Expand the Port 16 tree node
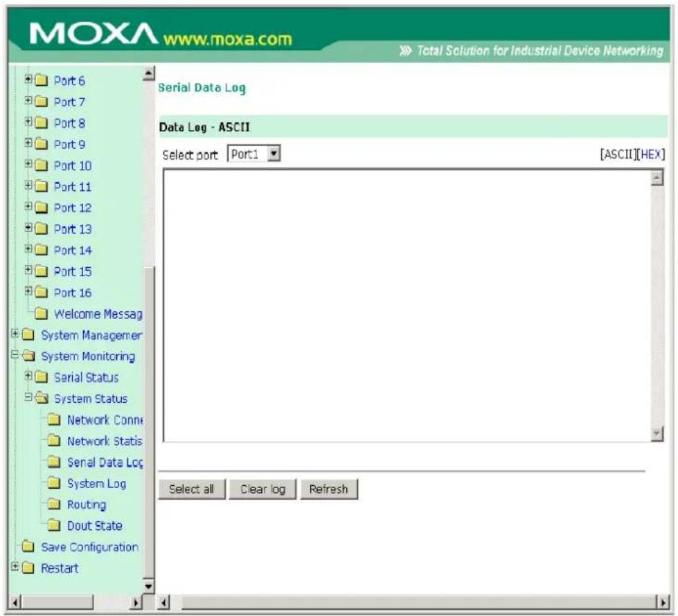The height and width of the screenshot is (616, 678). 28,291
